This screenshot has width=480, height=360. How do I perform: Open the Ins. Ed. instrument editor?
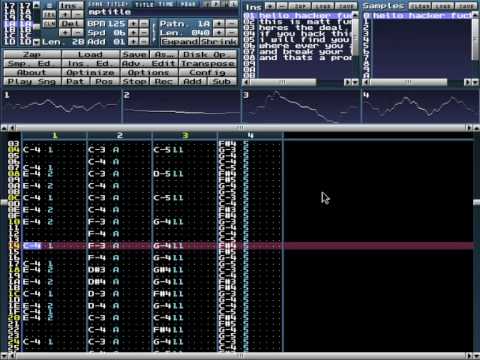[x=90, y=63]
